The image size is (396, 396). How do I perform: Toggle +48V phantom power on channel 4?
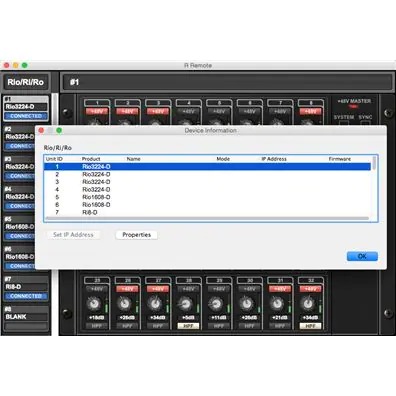(x=188, y=111)
